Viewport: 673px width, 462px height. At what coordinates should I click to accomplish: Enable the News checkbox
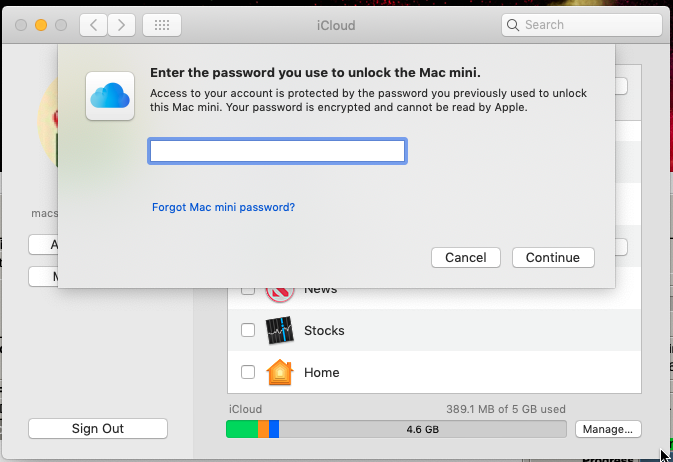point(248,290)
